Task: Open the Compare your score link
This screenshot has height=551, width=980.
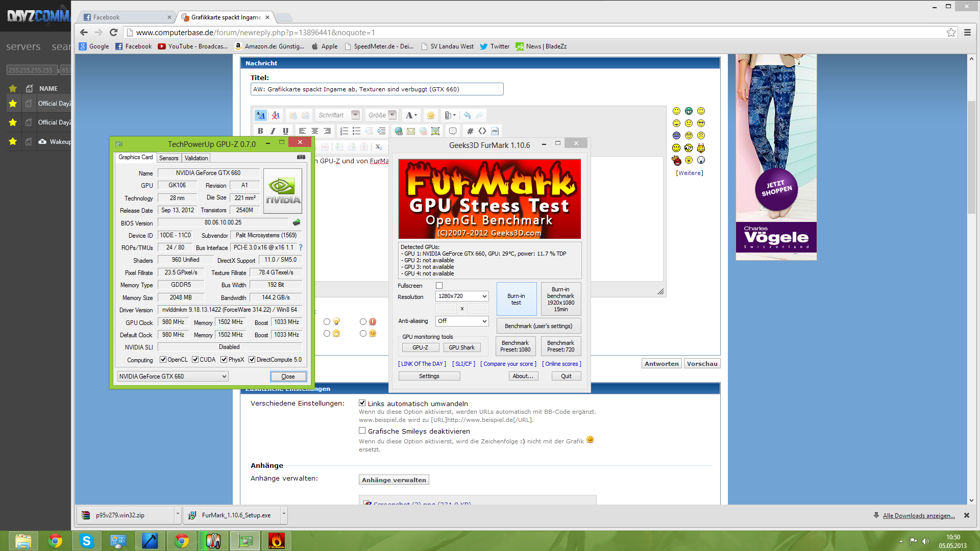Action: 508,364
